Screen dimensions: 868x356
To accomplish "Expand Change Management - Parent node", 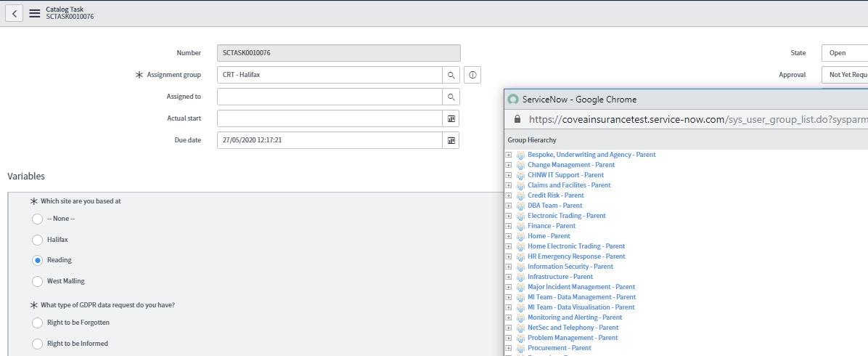I will coord(509,165).
